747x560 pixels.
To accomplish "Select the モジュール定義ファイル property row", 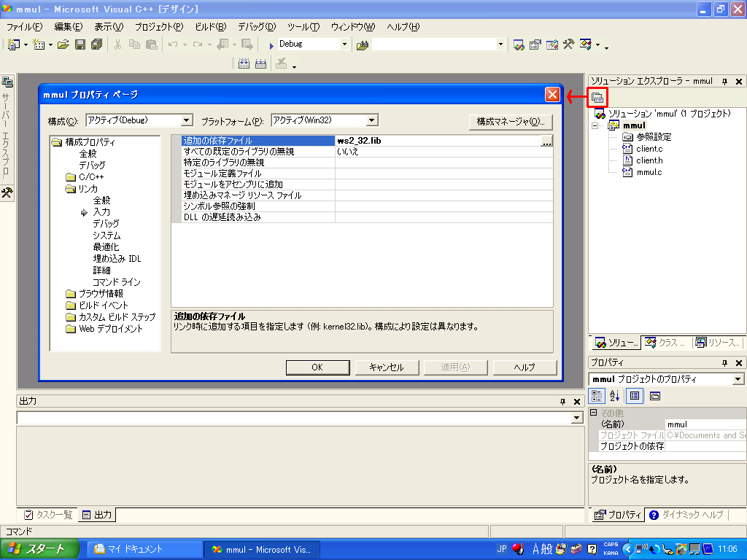I will click(362, 174).
